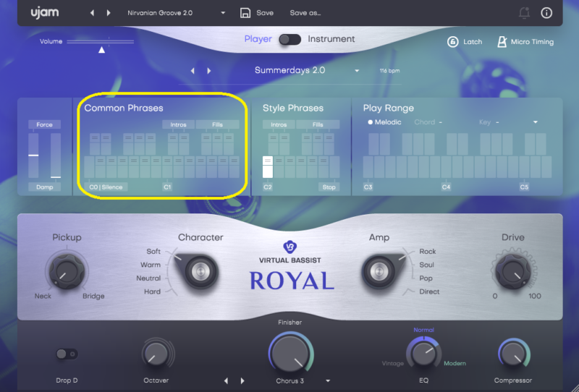
Task: Go to next preset with right arrow
Action: click(109, 13)
